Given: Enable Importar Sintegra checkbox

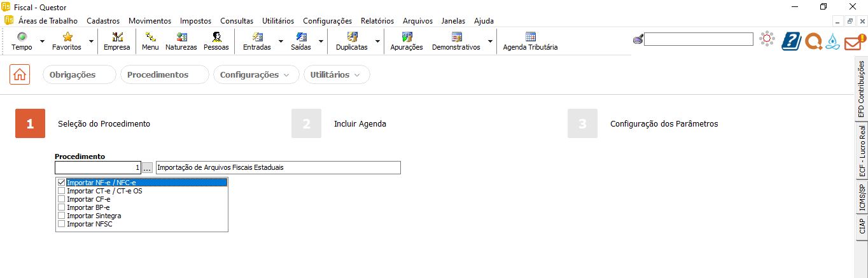Looking at the screenshot, I should [x=61, y=216].
